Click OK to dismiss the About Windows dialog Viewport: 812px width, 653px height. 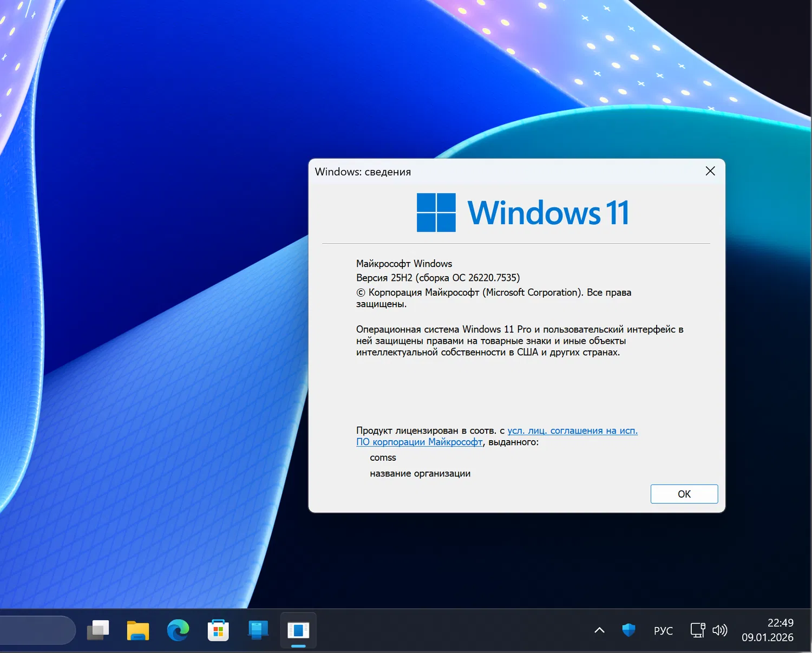click(x=684, y=494)
